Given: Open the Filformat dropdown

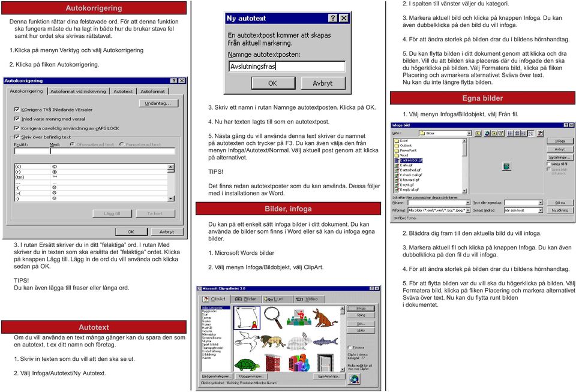Looking at the screenshot, I should (x=467, y=210).
